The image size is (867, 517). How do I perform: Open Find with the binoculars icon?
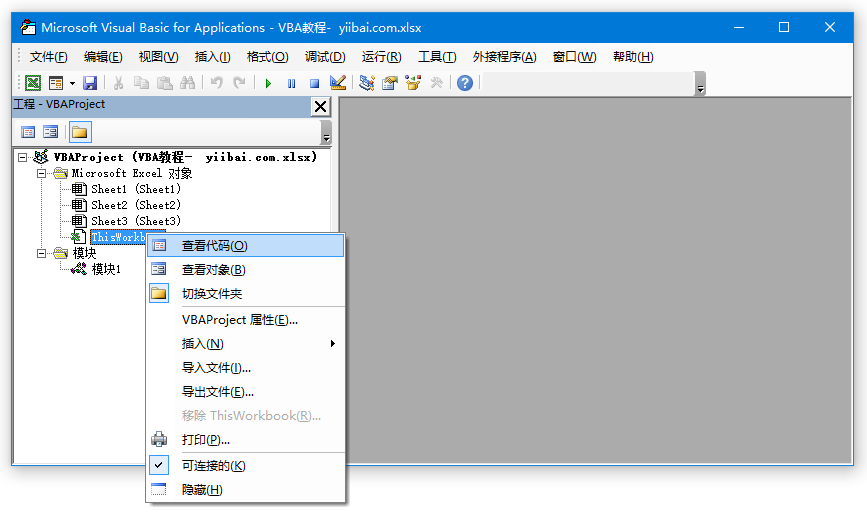187,83
